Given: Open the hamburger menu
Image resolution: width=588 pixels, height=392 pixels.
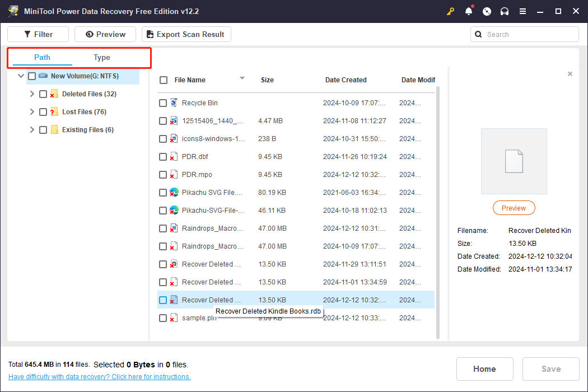Looking at the screenshot, I should [522, 11].
